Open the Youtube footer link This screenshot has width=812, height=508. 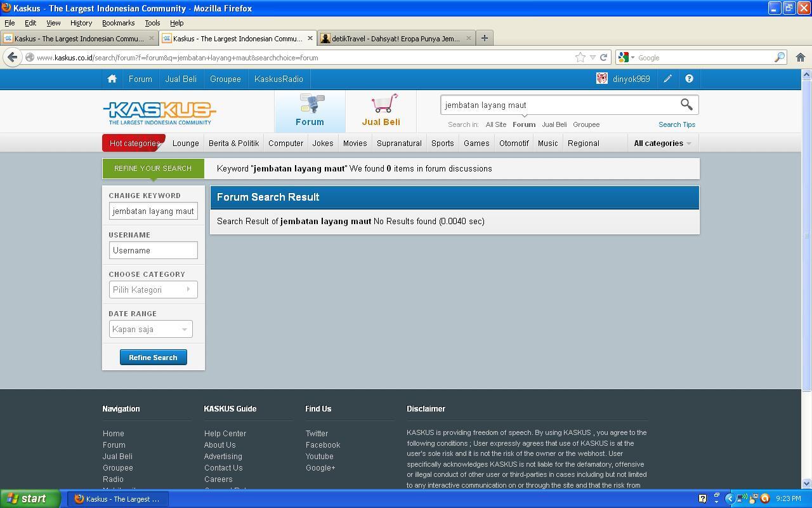pos(319,456)
